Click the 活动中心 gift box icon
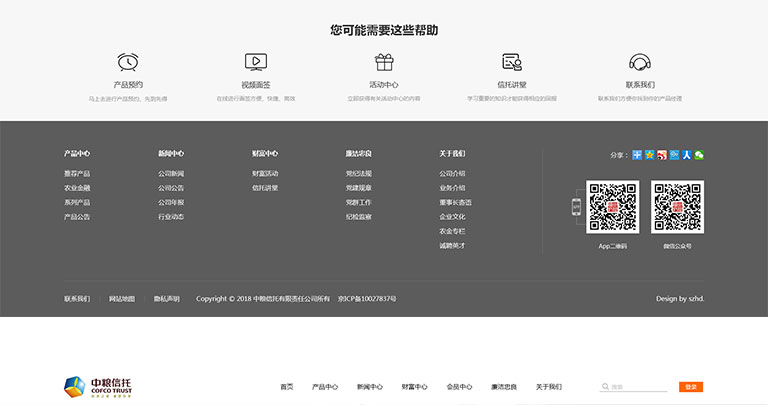This screenshot has height=405, width=768. (384, 62)
